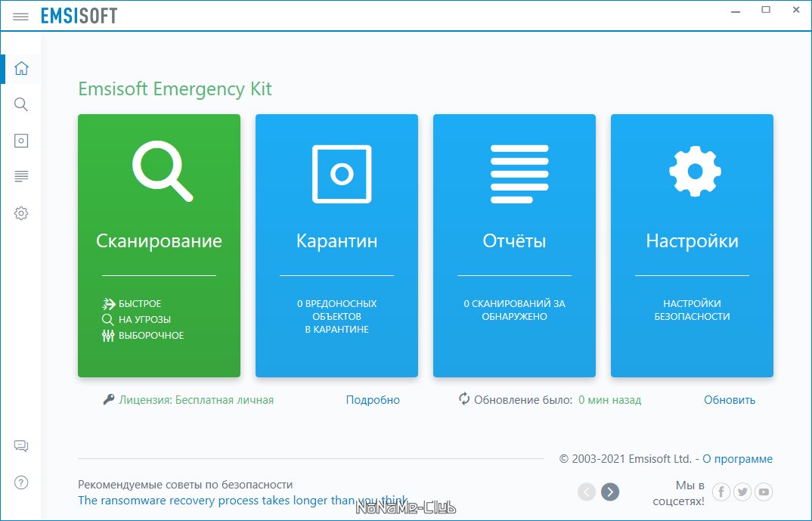812x521 pixels.
Task: Click the quarantine box icon on Карантин tile
Action: click(342, 174)
